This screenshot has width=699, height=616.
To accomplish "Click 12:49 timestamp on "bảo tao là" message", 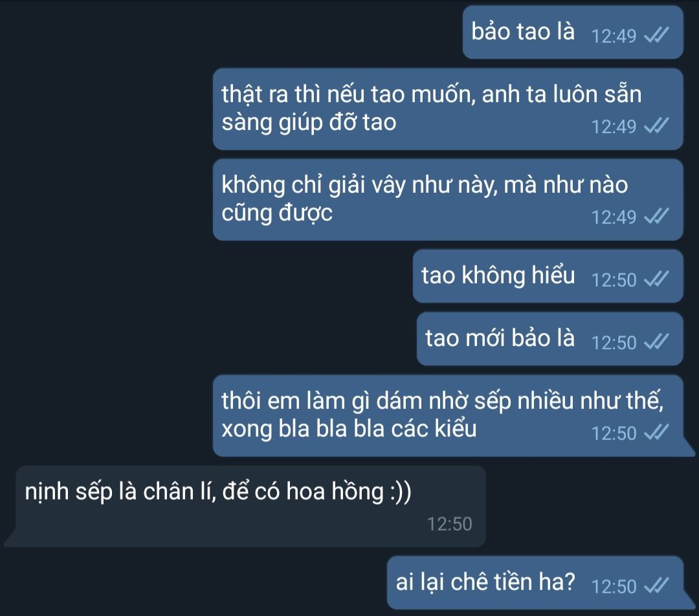I will coord(614,36).
